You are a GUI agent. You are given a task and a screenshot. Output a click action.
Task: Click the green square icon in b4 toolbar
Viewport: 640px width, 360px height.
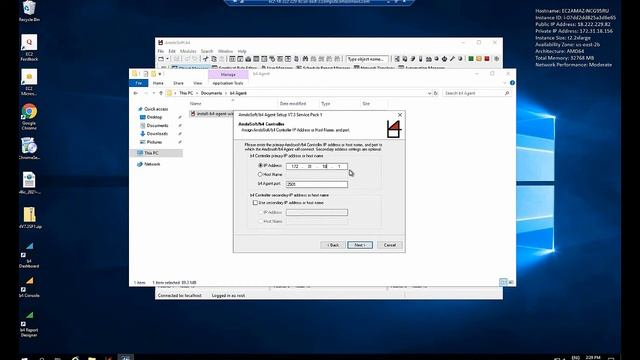(471, 59)
